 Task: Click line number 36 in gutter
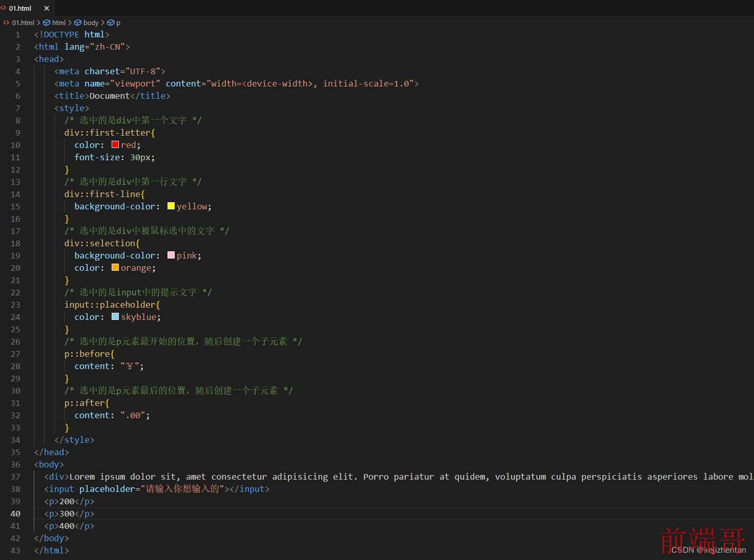pyautogui.click(x=15, y=465)
